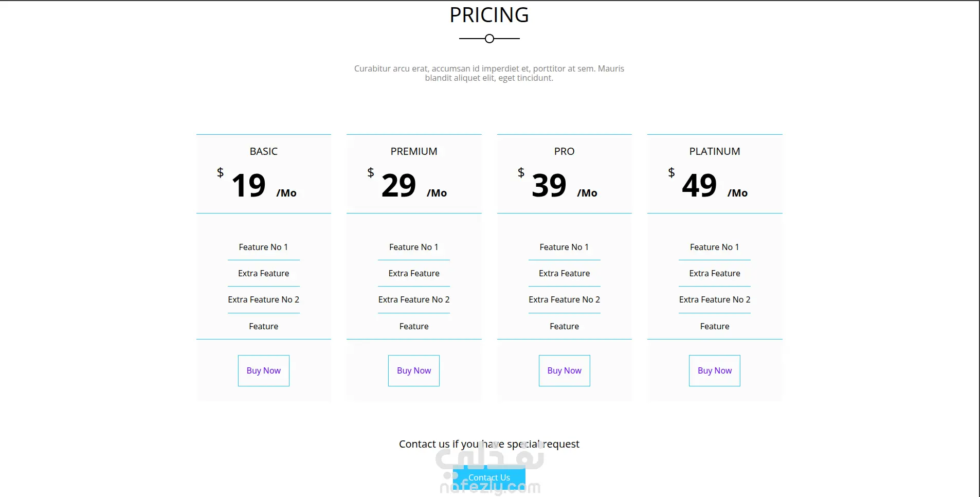Image resolution: width=980 pixels, height=497 pixels.
Task: Select the 49 price in the Platinum card
Action: 699,185
